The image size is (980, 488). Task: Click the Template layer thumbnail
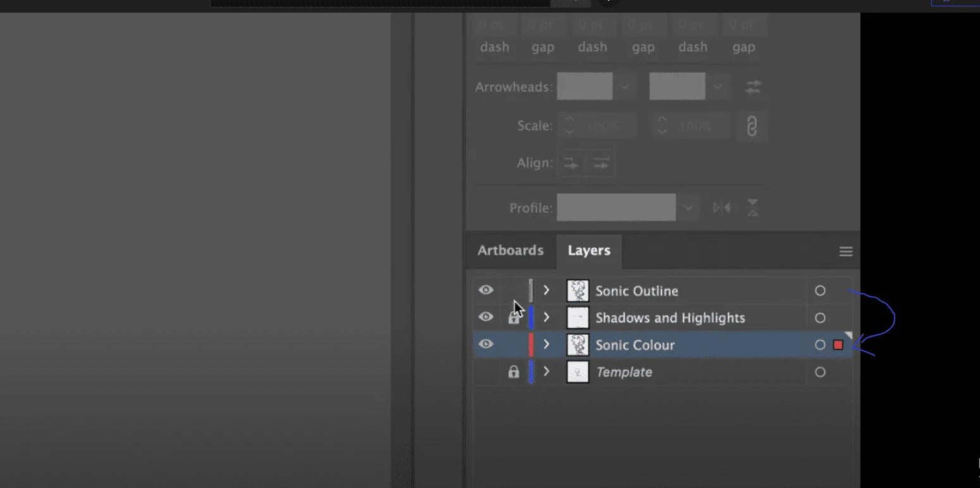pyautogui.click(x=578, y=372)
